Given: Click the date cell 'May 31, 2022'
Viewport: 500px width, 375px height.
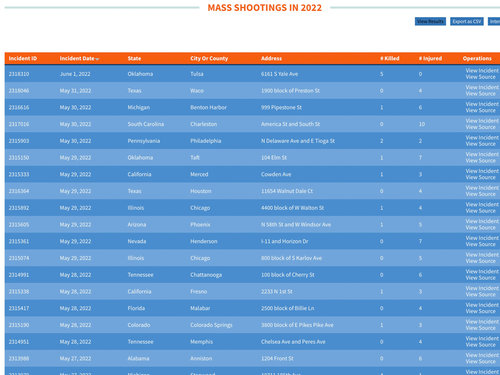Looking at the screenshot, I should (75, 91).
